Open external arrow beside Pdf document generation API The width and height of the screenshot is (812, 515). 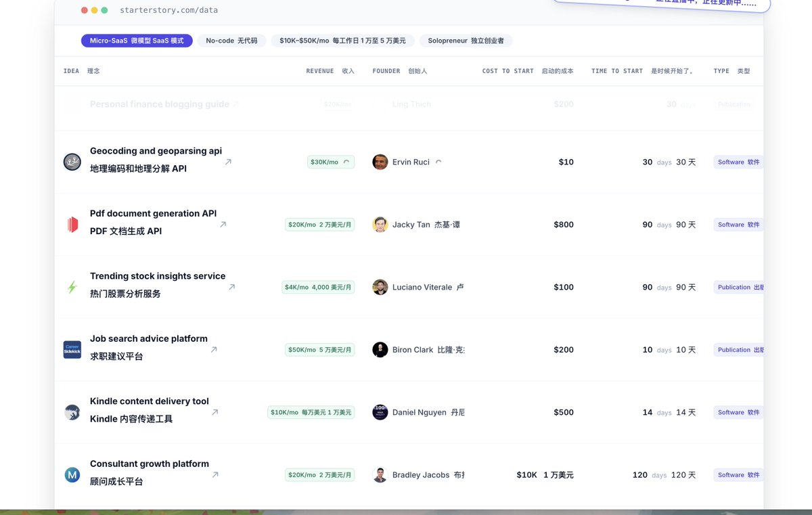tap(223, 225)
